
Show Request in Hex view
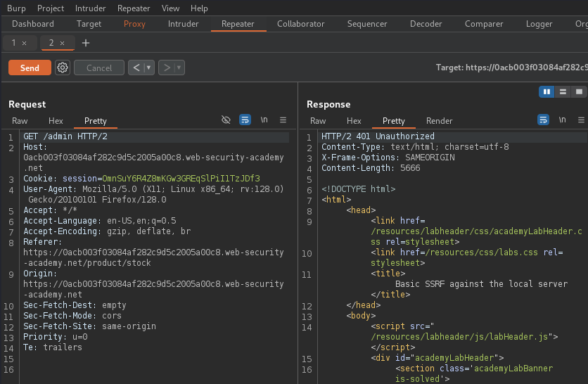pos(56,121)
